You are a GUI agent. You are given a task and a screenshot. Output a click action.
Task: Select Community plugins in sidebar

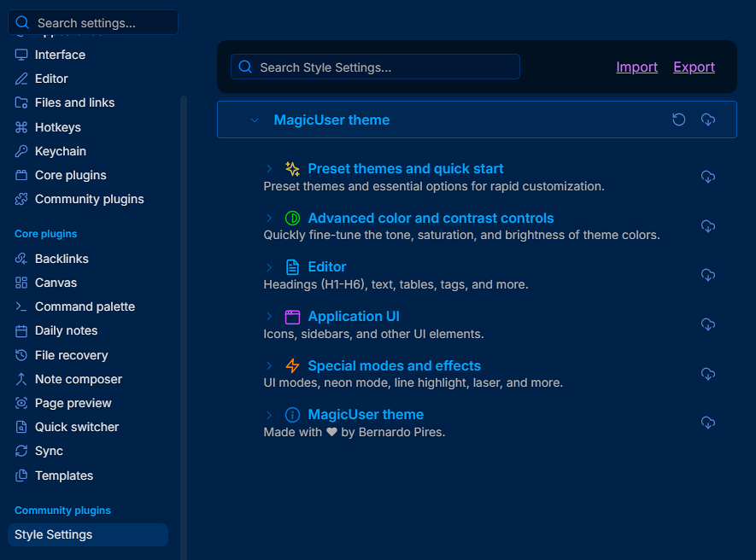coord(88,199)
